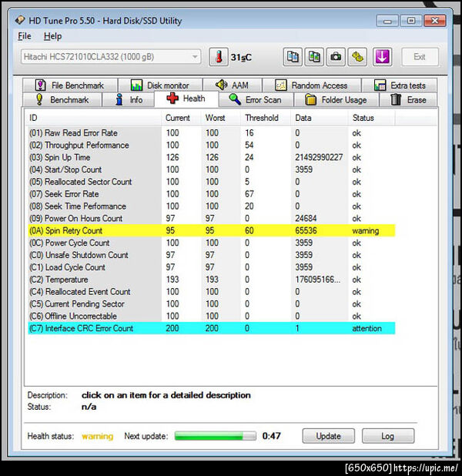
Task: Select the cyan (C7) Interface CRC Error Count row
Action: [212, 328]
